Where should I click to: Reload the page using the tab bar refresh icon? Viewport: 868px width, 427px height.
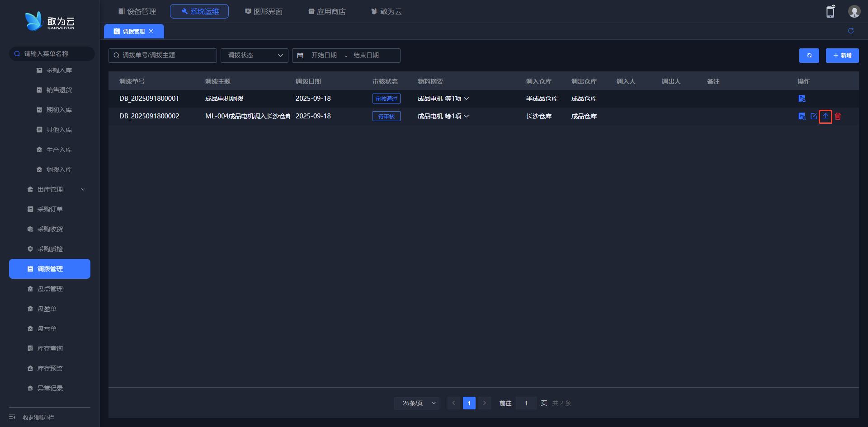point(851,31)
